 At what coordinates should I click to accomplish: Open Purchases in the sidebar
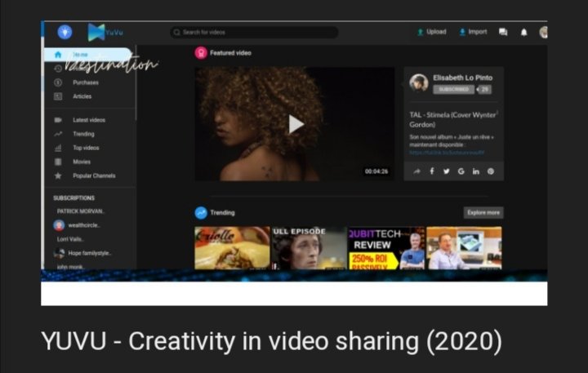coord(86,82)
